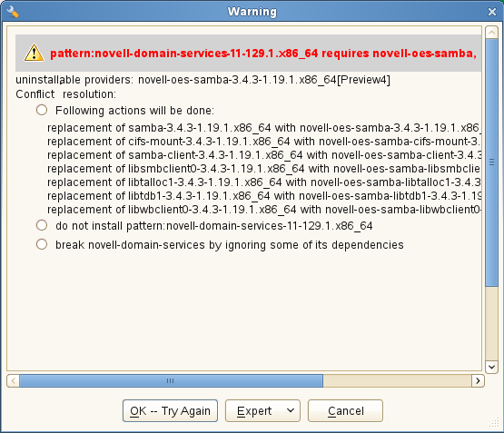The image size is (504, 433).
Task: Click the horizontal scrollbar right arrow
Action: (x=478, y=380)
